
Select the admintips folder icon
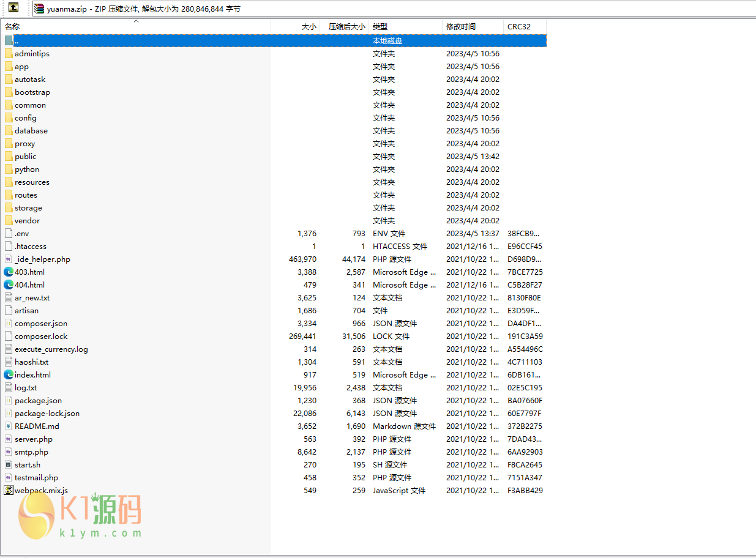click(x=9, y=53)
